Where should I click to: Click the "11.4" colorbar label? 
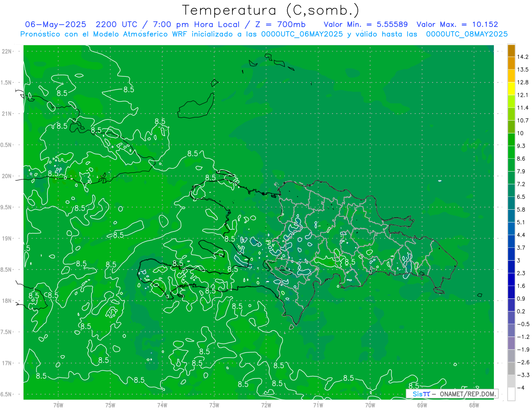(x=523, y=108)
